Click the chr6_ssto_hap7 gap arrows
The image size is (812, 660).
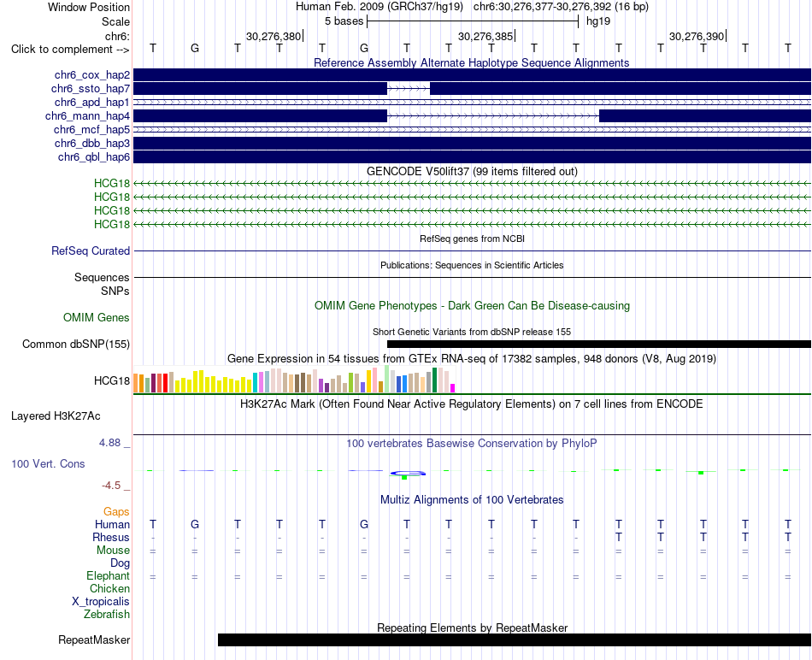pyautogui.click(x=409, y=89)
